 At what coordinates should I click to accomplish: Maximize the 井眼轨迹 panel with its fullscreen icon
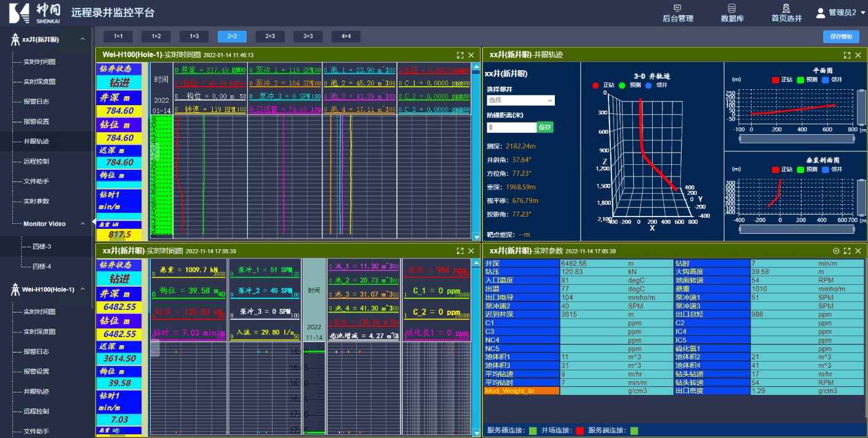coord(848,55)
